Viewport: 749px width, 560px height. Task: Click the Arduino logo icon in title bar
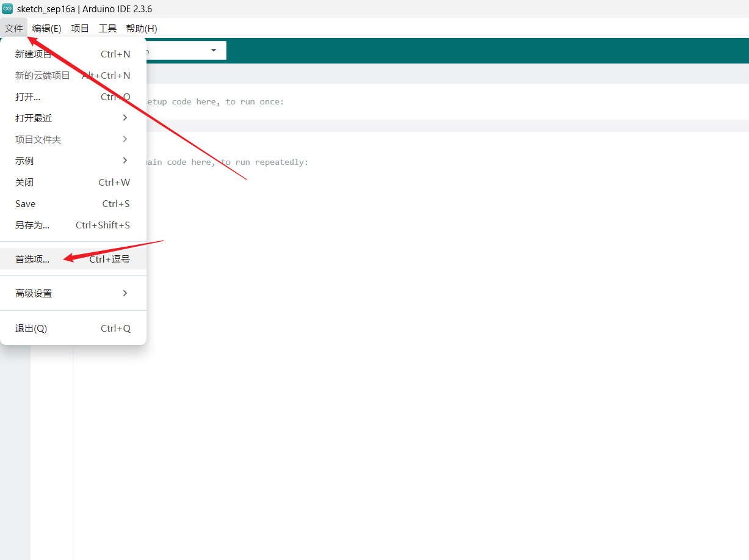[x=7, y=9]
